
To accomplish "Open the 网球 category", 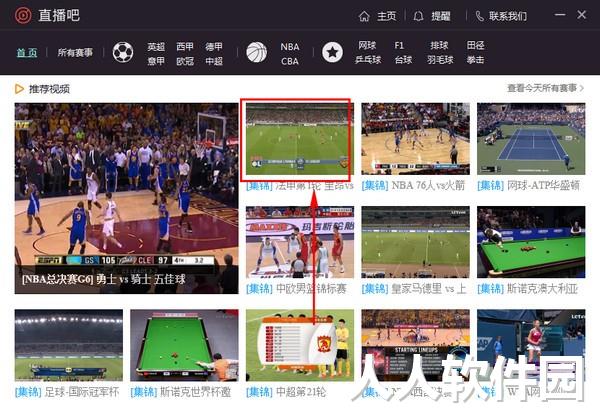I will (x=367, y=46).
